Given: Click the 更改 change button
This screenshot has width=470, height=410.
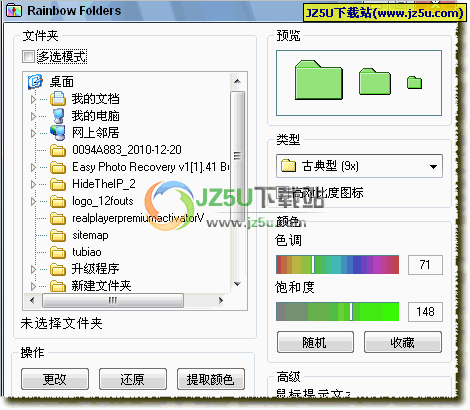Looking at the screenshot, I should (x=55, y=379).
